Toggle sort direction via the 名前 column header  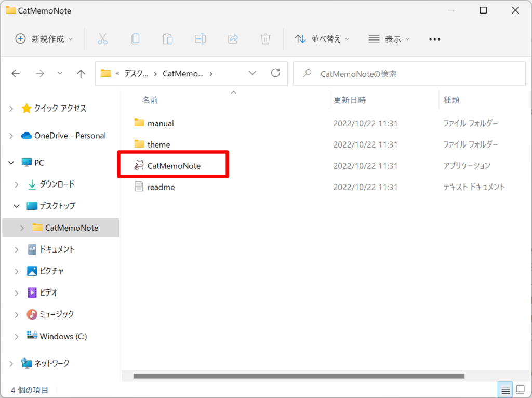click(x=150, y=100)
